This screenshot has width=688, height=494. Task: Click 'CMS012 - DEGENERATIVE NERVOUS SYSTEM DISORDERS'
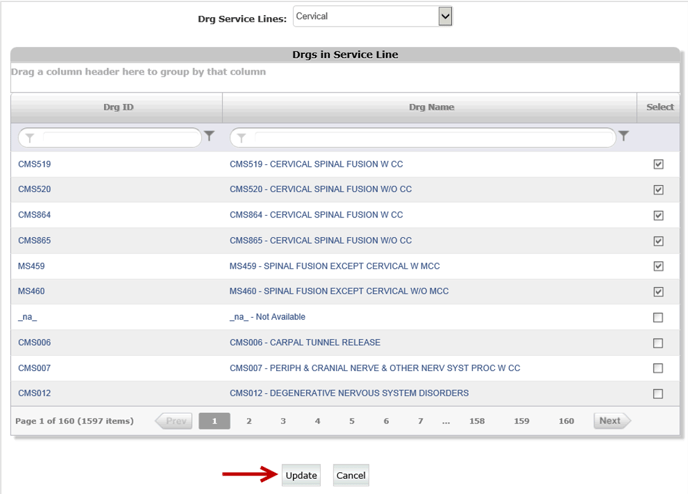click(349, 393)
